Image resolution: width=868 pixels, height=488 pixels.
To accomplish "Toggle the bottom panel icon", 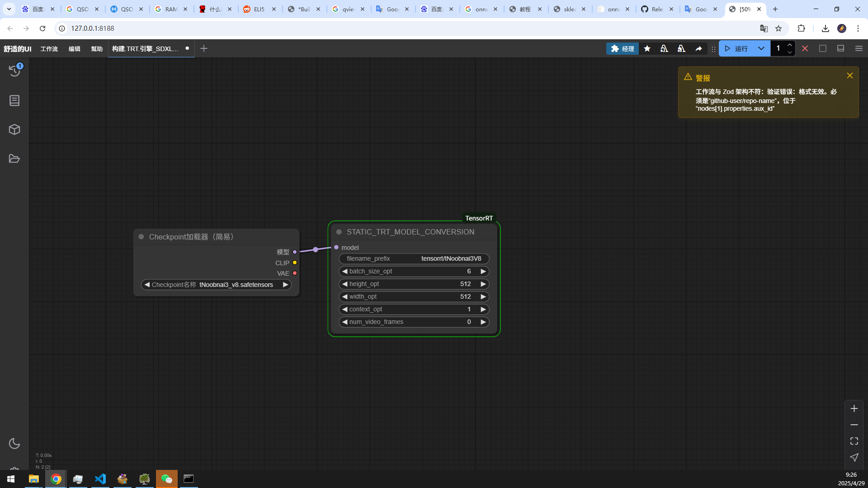I will 840,48.
